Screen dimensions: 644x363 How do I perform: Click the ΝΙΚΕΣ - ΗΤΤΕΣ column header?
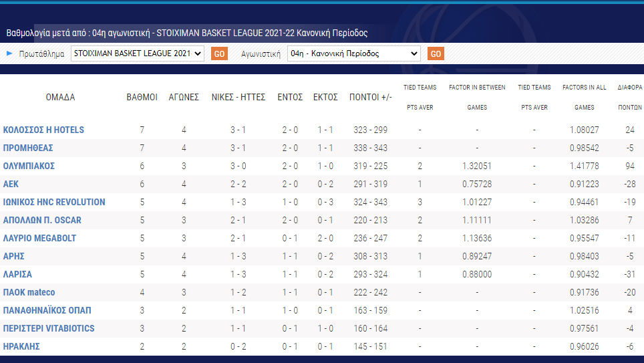(238, 98)
